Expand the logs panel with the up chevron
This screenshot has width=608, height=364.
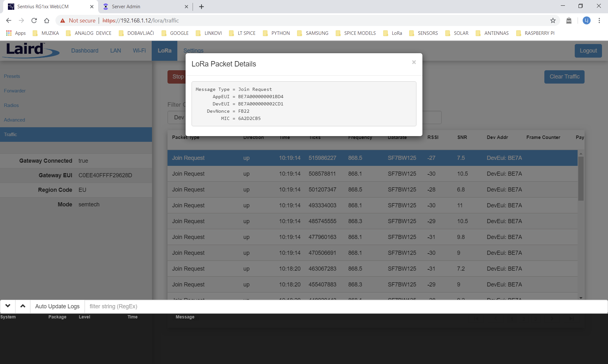pos(22,306)
